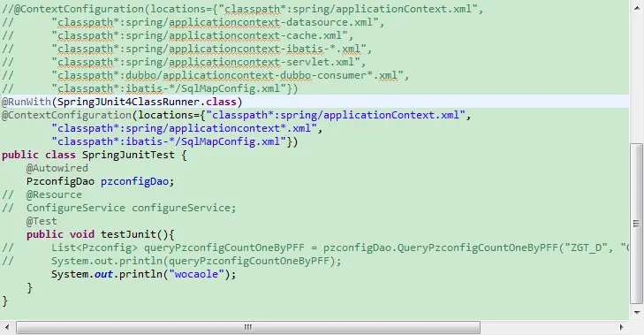Image resolution: width=644 pixels, height=335 pixels.
Task: Click the commented ConfigureService declaration line
Action: pos(119,208)
